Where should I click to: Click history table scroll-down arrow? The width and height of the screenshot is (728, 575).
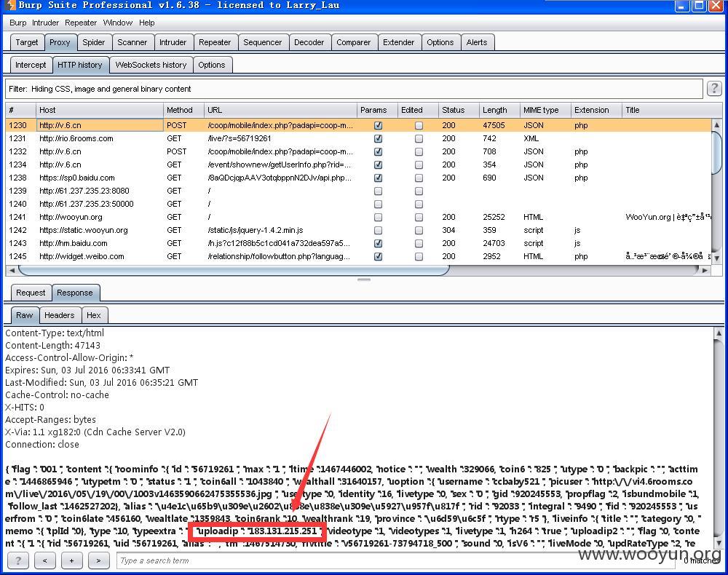[x=716, y=258]
